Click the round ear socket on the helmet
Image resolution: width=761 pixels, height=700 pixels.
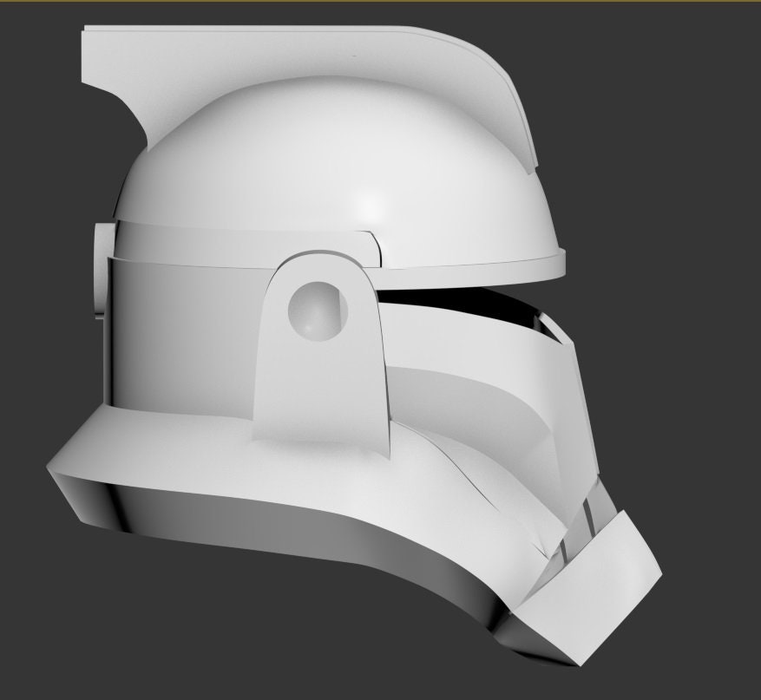pyautogui.click(x=318, y=311)
